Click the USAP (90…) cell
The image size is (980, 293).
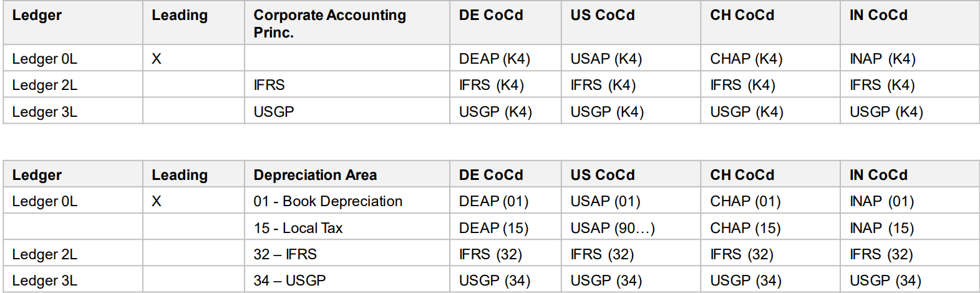tap(631, 227)
